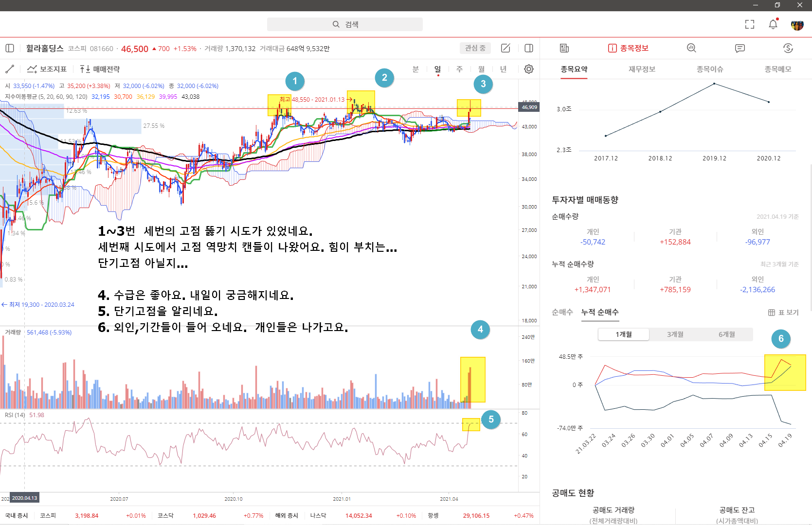This screenshot has width=812, height=525.
Task: Open the 종목이슈 tab
Action: coord(710,69)
